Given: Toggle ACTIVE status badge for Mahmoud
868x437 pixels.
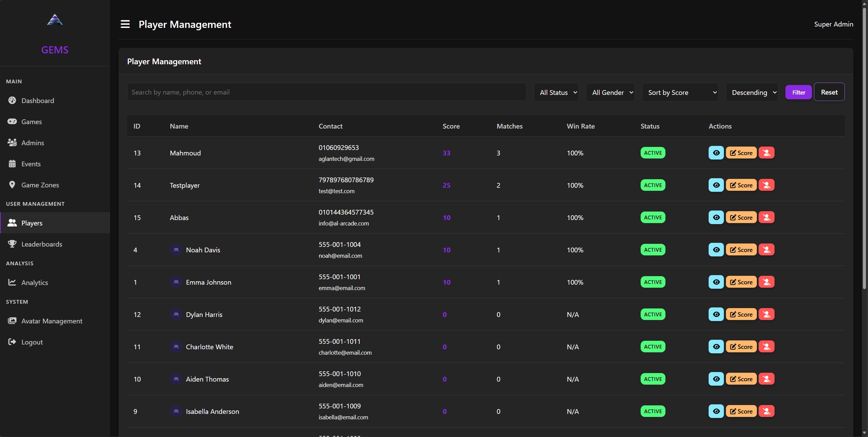Looking at the screenshot, I should (x=653, y=153).
